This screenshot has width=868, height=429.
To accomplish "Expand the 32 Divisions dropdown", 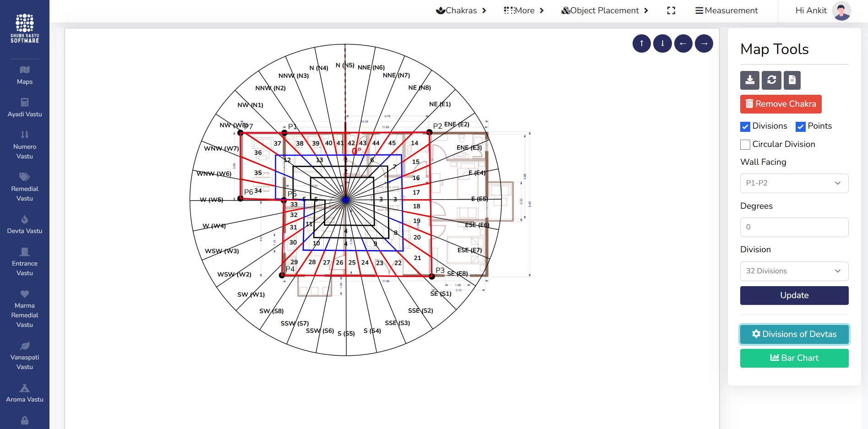I will [794, 271].
